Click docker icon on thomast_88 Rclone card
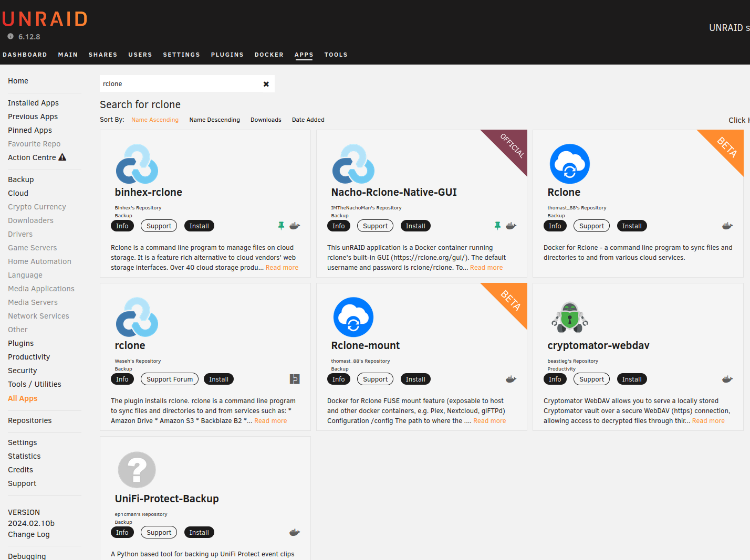Viewport: 750px width, 560px height. click(x=727, y=226)
